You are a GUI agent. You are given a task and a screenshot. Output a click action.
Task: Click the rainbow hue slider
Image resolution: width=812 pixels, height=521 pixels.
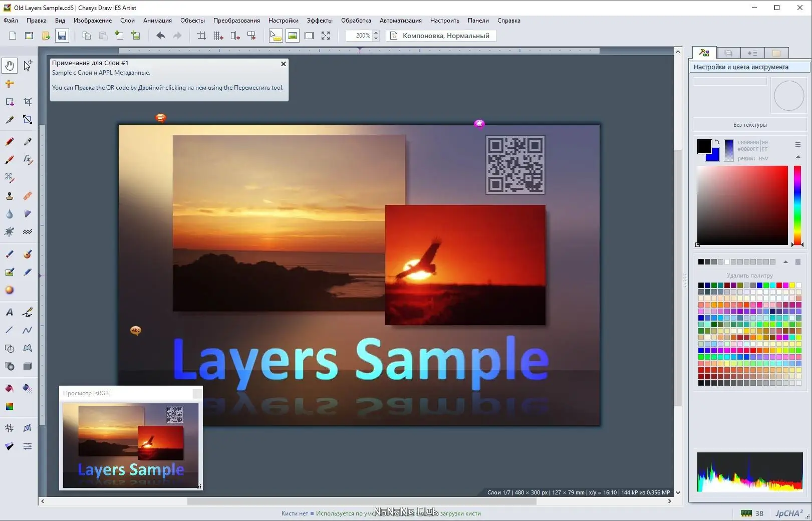pos(797,205)
